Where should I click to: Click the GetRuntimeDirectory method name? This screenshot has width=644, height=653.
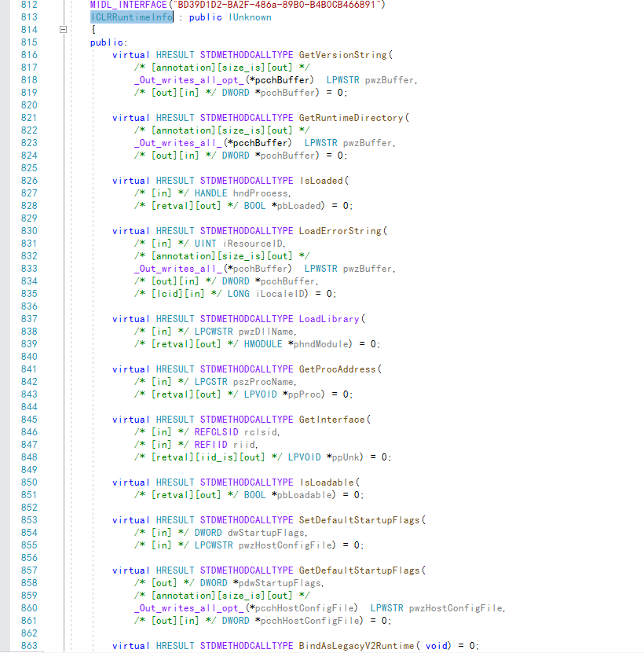[x=351, y=118]
